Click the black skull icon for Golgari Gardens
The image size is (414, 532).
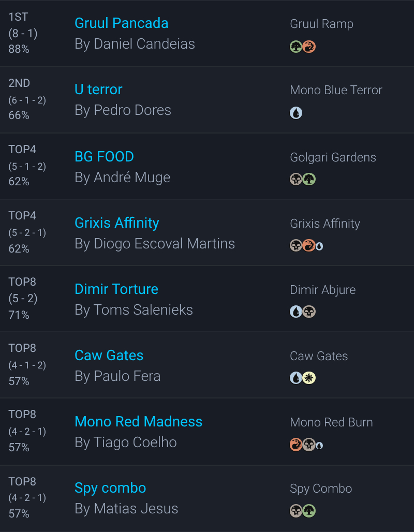coord(296,180)
